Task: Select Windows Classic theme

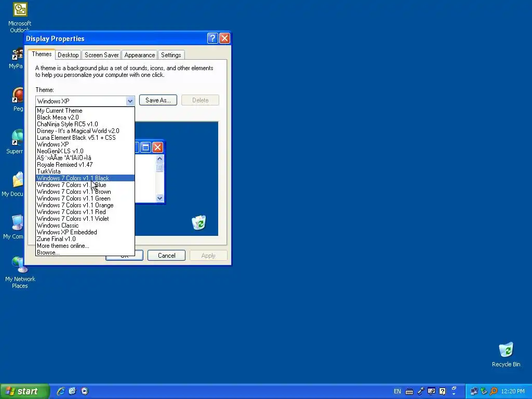Action: pos(85,225)
